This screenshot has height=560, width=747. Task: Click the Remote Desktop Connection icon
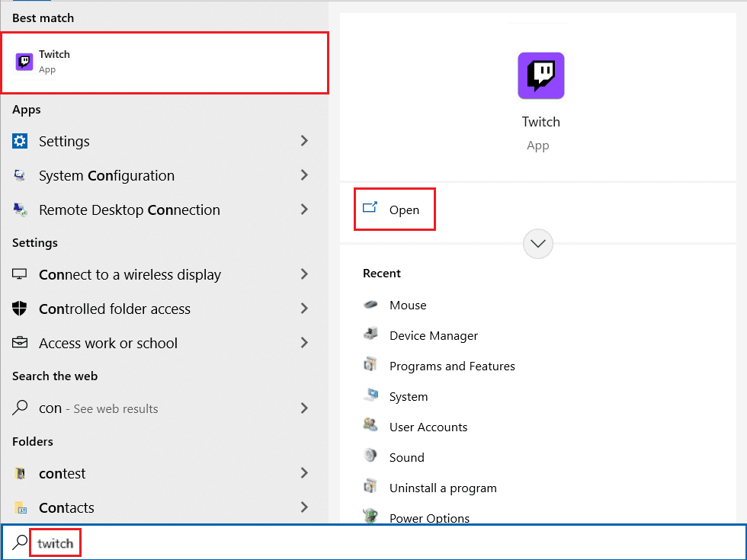[20, 210]
